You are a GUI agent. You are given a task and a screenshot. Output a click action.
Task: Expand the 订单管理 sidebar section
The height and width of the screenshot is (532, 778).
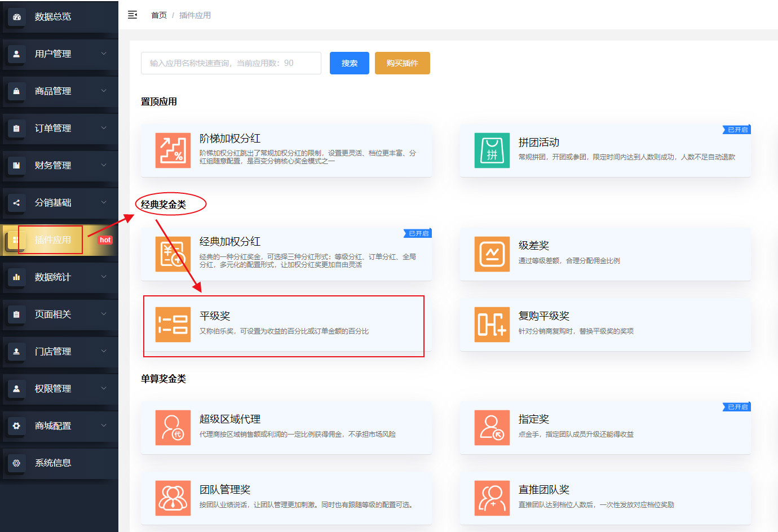pyautogui.click(x=53, y=128)
